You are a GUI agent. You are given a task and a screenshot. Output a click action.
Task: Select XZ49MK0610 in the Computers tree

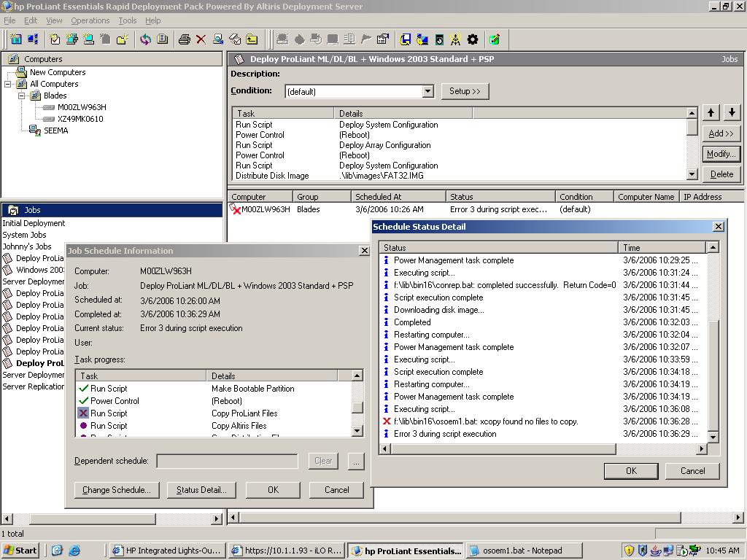(x=80, y=119)
